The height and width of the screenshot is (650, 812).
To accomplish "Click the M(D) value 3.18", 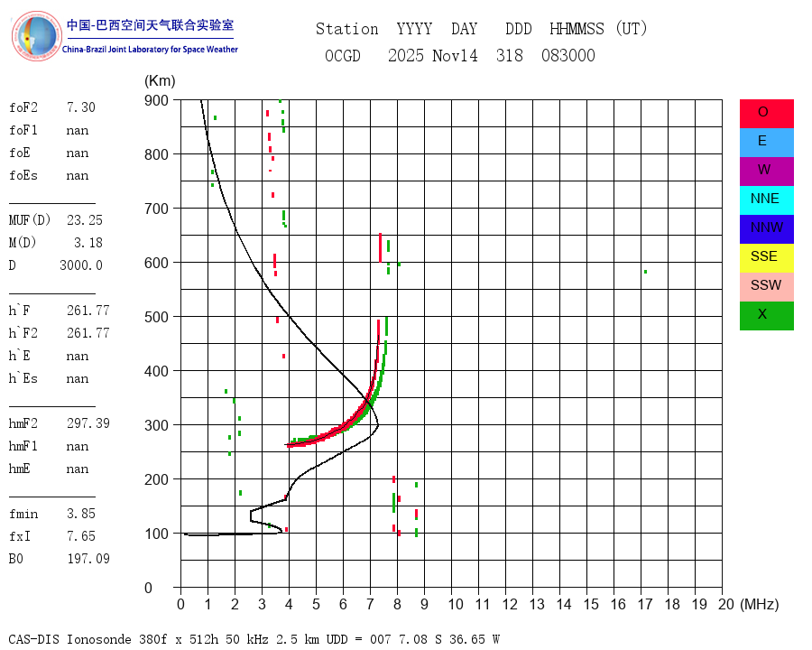I will pyautogui.click(x=88, y=243).
